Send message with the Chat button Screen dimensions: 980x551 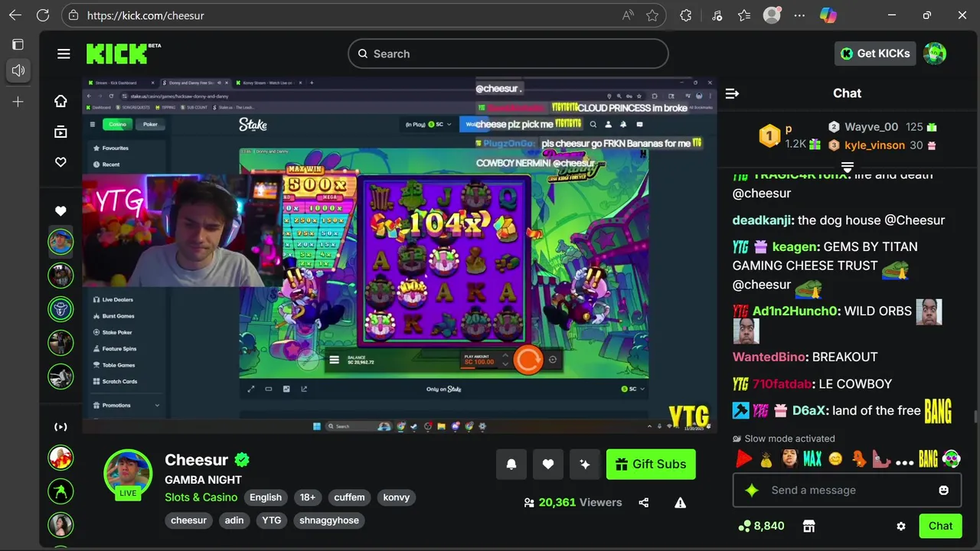pos(940,526)
